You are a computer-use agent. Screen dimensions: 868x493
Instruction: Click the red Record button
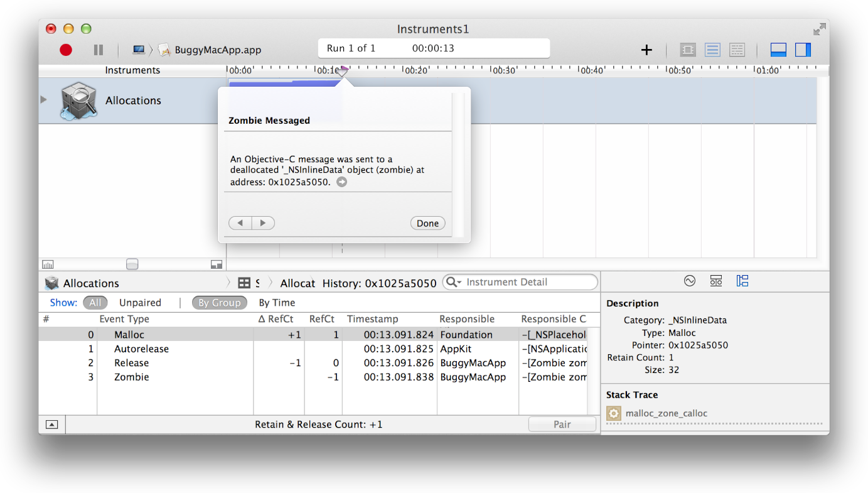[x=66, y=50]
